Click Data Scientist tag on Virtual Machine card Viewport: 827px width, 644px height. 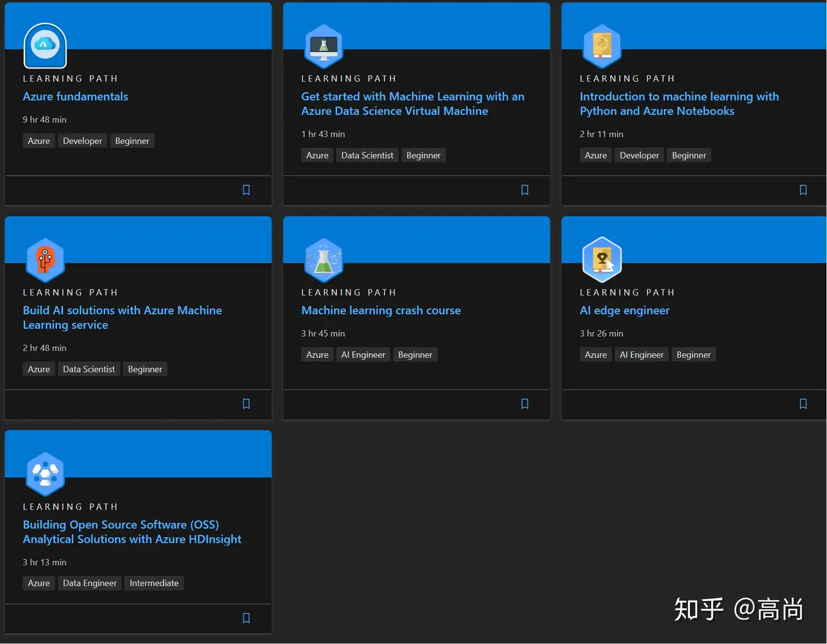[x=368, y=155]
